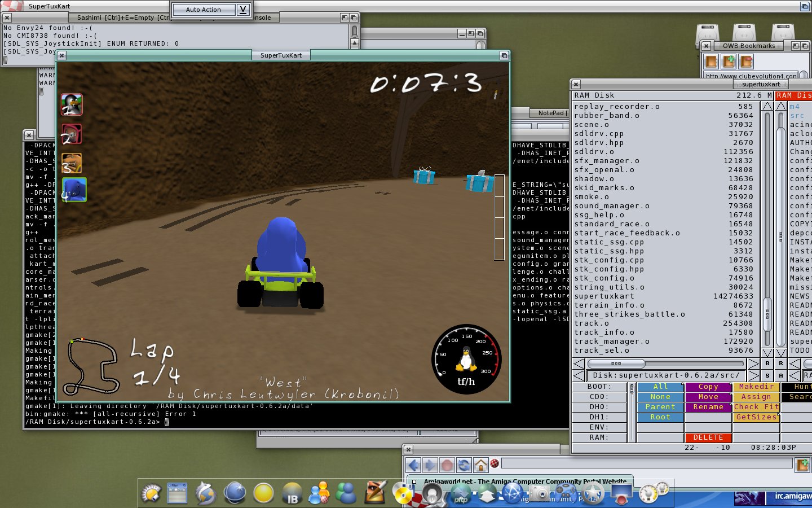Click the add bookmark icon with green plus
This screenshot has height=508, width=812.
pyautogui.click(x=729, y=61)
